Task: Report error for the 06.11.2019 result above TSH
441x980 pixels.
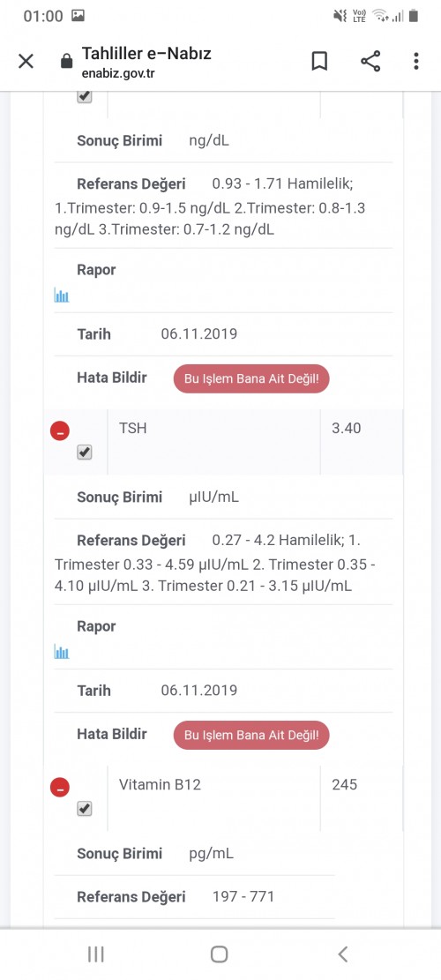Action: click(x=251, y=378)
